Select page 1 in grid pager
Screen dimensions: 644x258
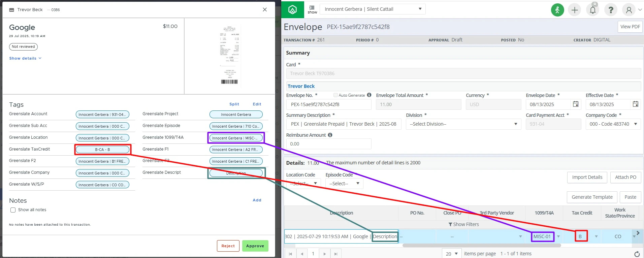tap(313, 254)
